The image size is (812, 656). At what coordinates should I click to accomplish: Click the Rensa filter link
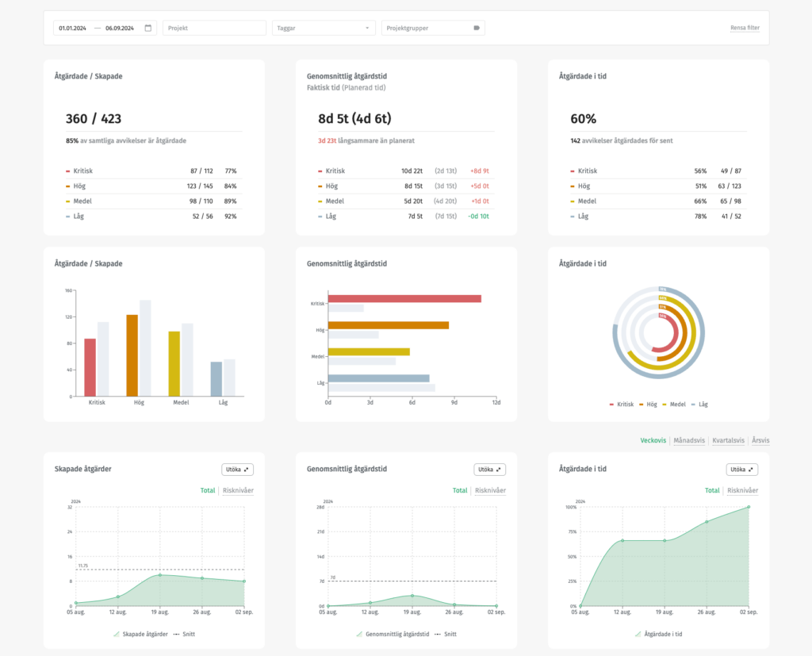coord(745,28)
